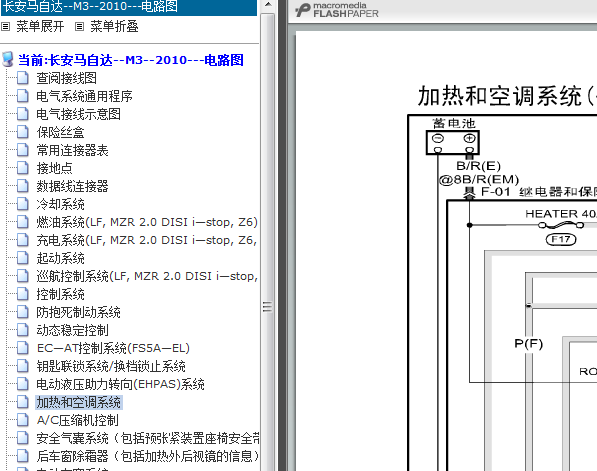Open 电气接线示意图 entry
597x471 pixels.
click(78, 114)
